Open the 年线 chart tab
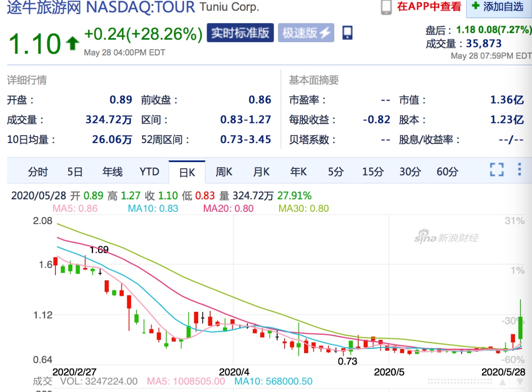 pyautogui.click(x=112, y=172)
